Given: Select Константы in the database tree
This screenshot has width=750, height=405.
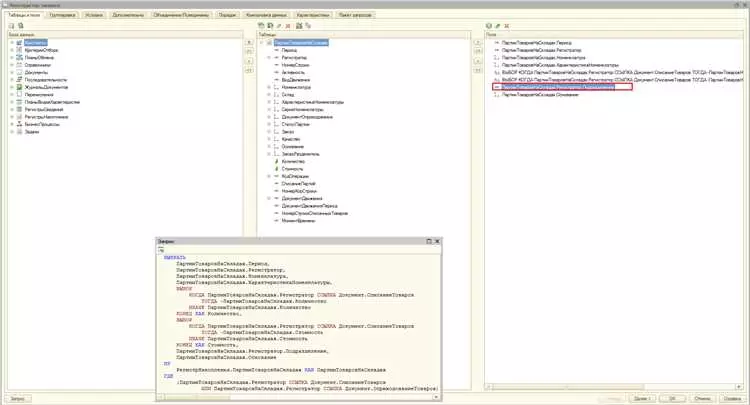Looking at the screenshot, I should (x=35, y=43).
